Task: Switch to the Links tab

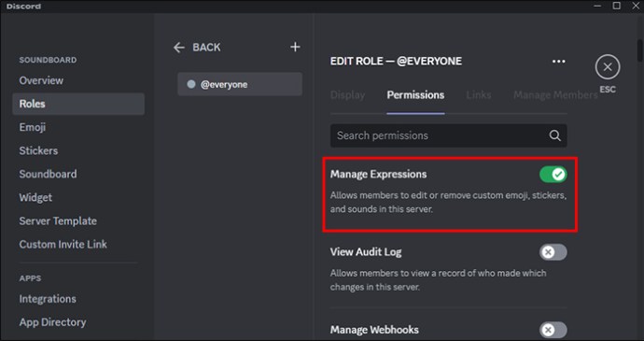Action: pyautogui.click(x=479, y=95)
